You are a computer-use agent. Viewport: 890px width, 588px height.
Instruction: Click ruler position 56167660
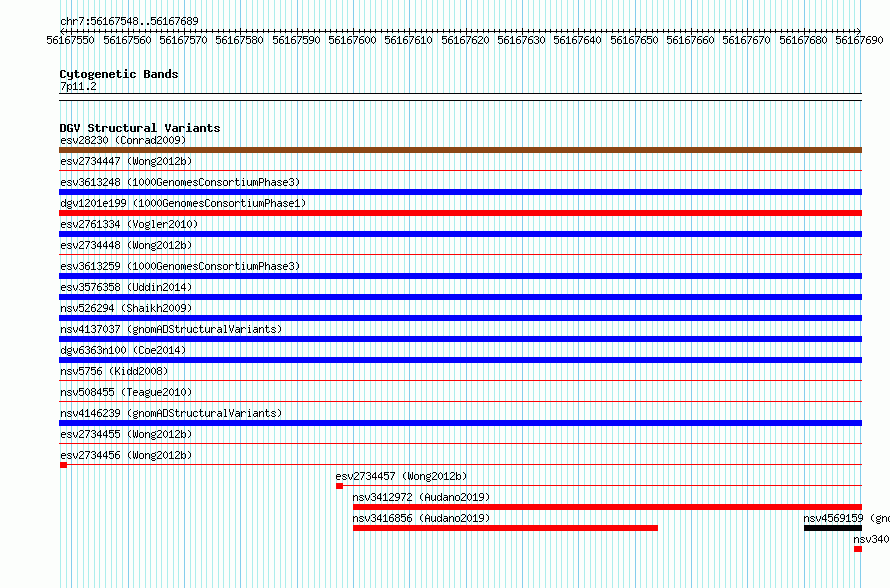(690, 40)
